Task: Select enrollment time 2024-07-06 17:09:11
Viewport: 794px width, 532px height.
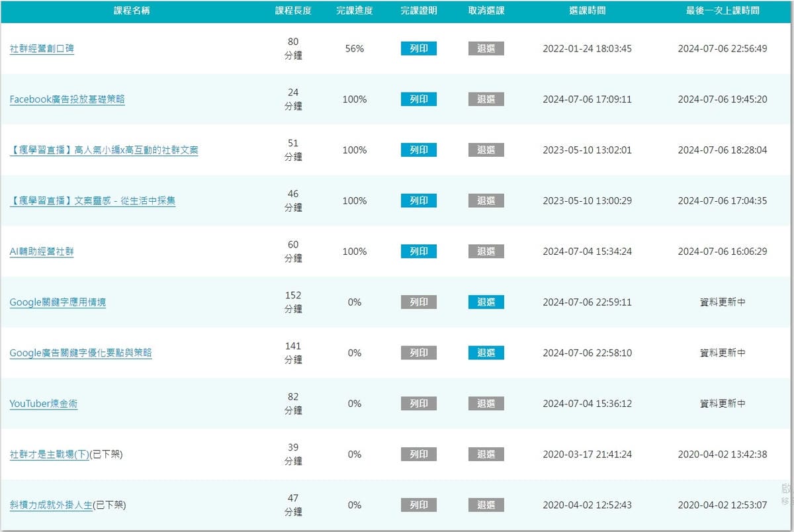Action: click(587, 99)
